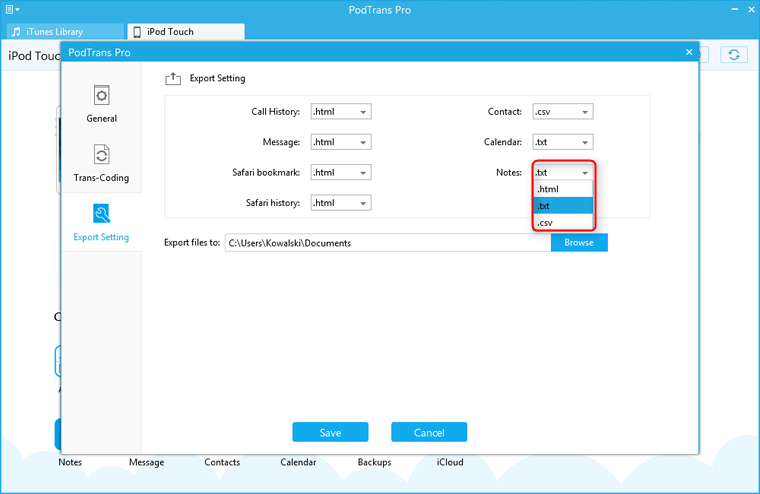The width and height of the screenshot is (760, 494).
Task: Expand the Contact format dropdown
Action: tap(562, 112)
